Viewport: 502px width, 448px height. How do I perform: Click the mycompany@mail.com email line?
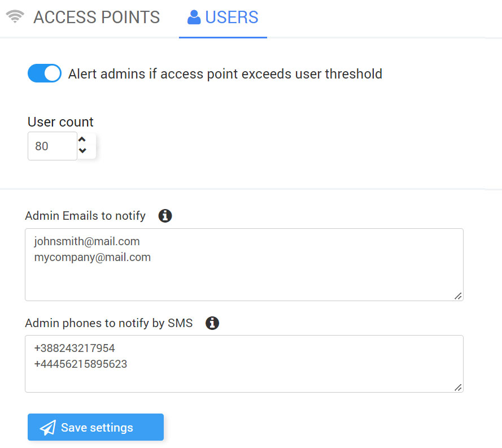(93, 257)
